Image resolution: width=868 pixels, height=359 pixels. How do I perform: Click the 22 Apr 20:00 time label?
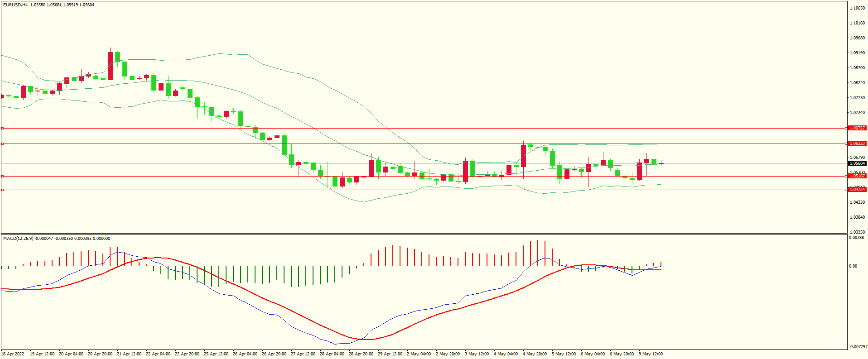coord(187,354)
